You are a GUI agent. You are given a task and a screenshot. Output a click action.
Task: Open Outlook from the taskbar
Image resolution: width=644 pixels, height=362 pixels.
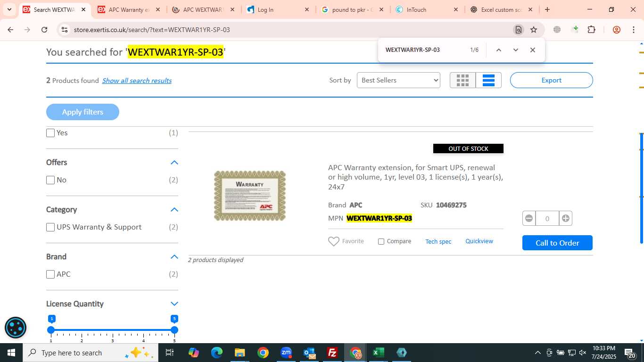coord(309,353)
